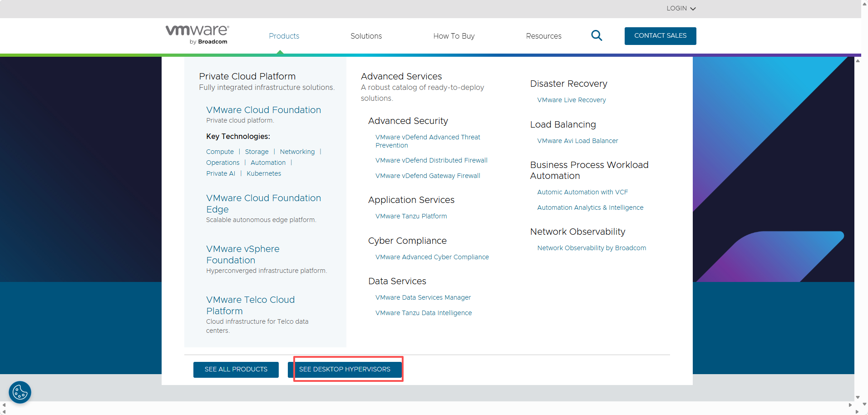Open Network Observability by Broadcom link

(592, 248)
